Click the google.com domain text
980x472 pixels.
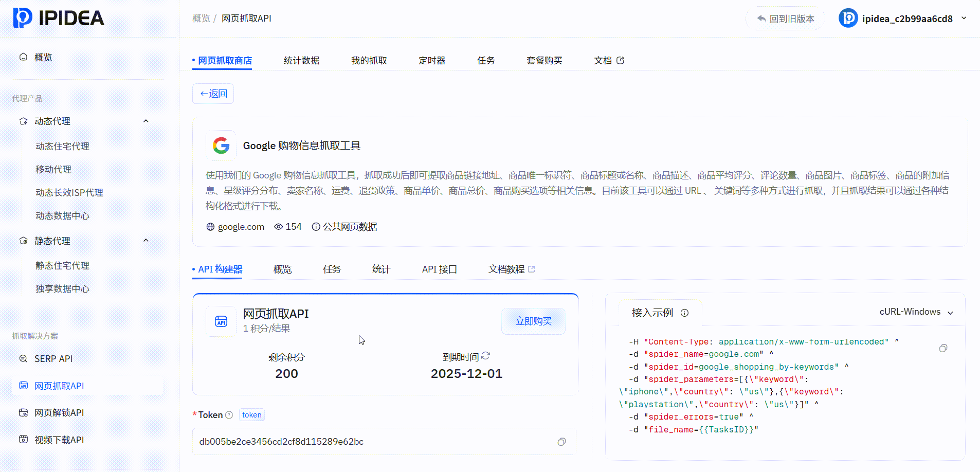pos(241,227)
